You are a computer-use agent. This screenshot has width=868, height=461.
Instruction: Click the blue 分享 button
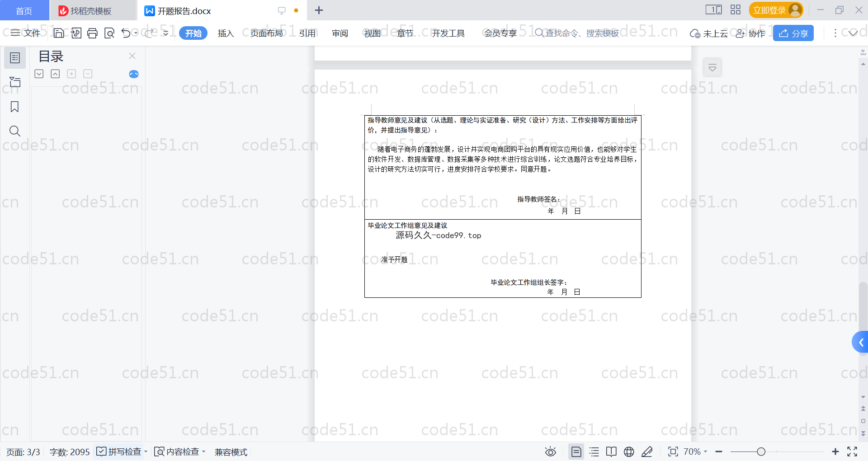793,33
